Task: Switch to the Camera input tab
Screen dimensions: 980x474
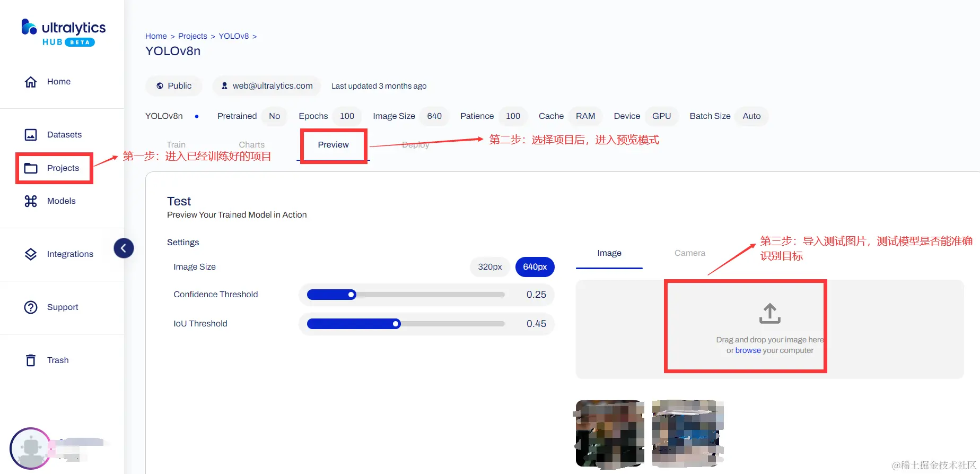Action: 689,253
